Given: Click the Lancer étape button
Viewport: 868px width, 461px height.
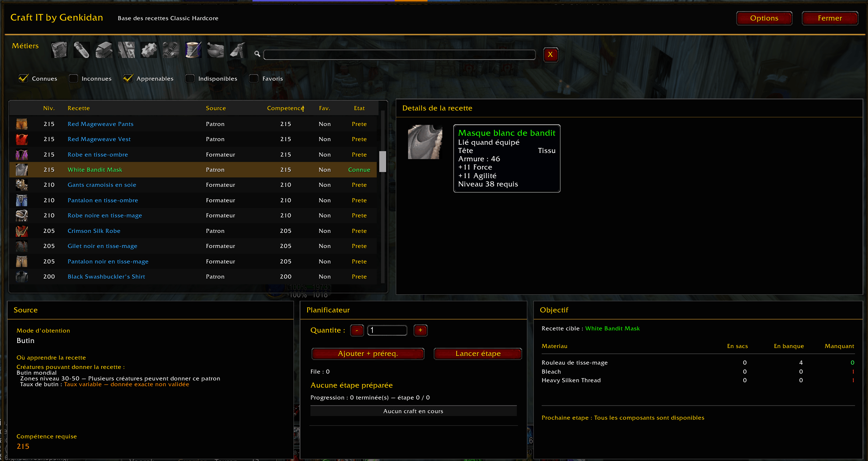Looking at the screenshot, I should (478, 354).
